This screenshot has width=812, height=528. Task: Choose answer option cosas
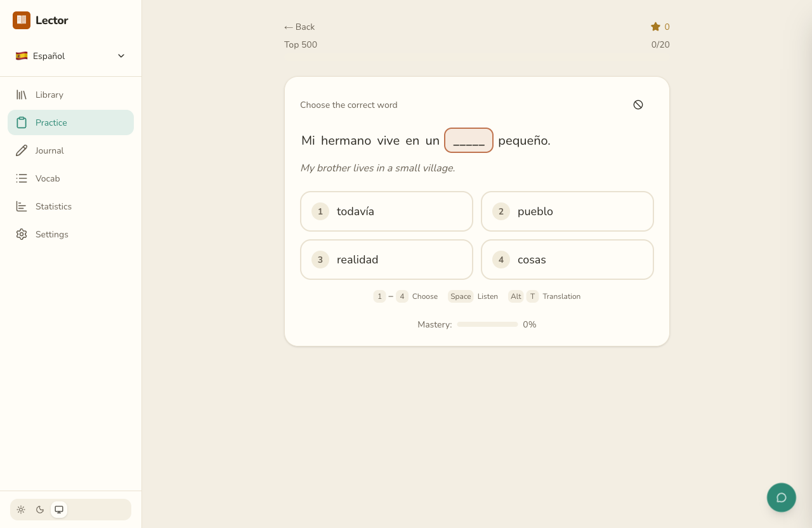567,260
